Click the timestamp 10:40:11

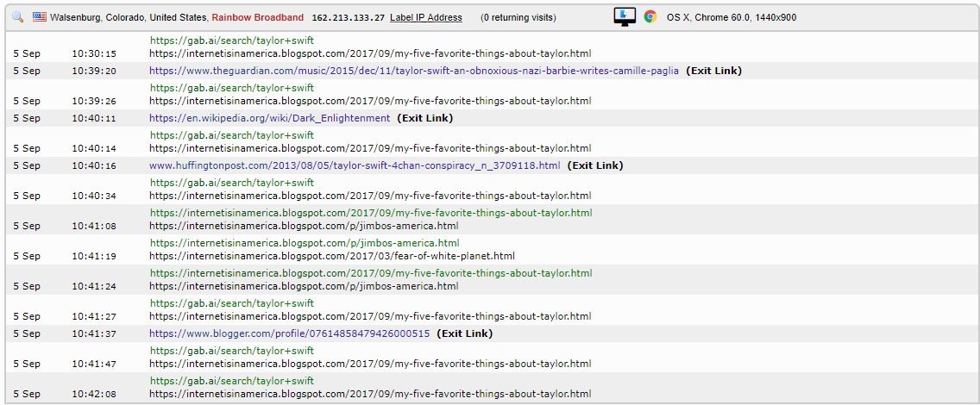pyautogui.click(x=94, y=119)
